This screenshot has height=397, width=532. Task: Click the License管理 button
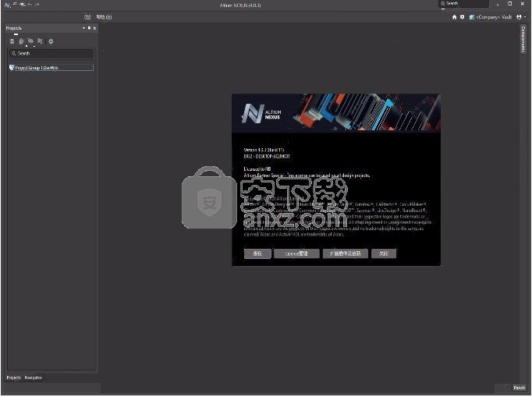click(x=296, y=253)
